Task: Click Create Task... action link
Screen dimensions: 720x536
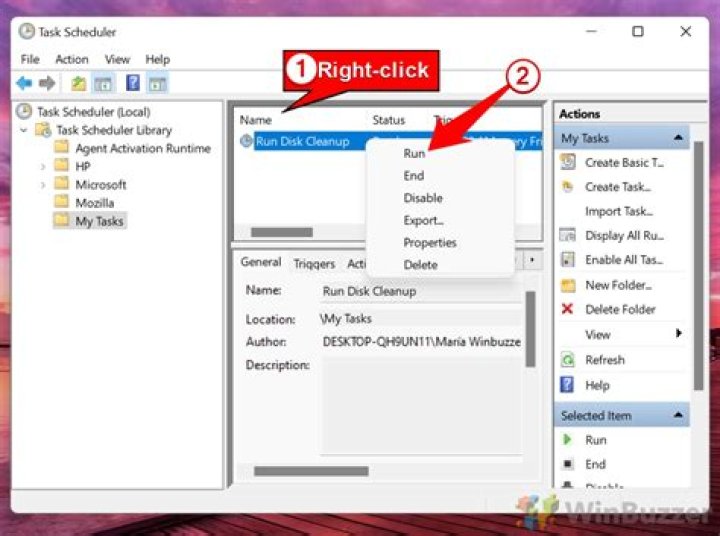Action: click(618, 187)
